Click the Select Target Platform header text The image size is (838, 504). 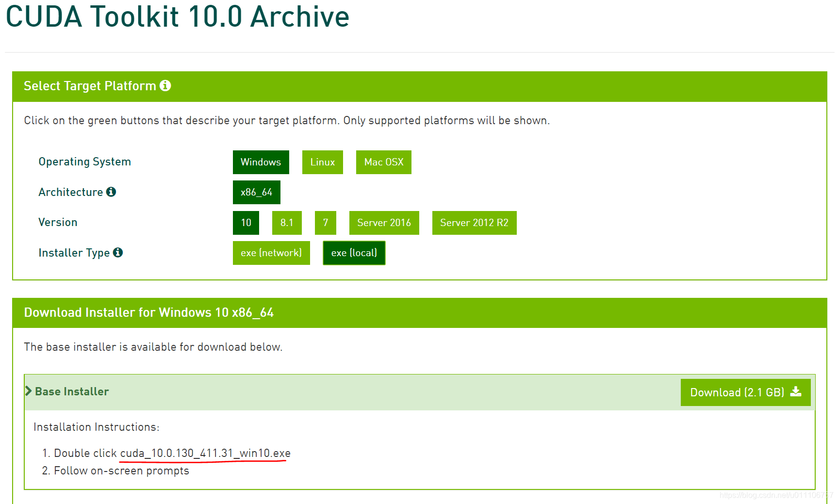90,86
